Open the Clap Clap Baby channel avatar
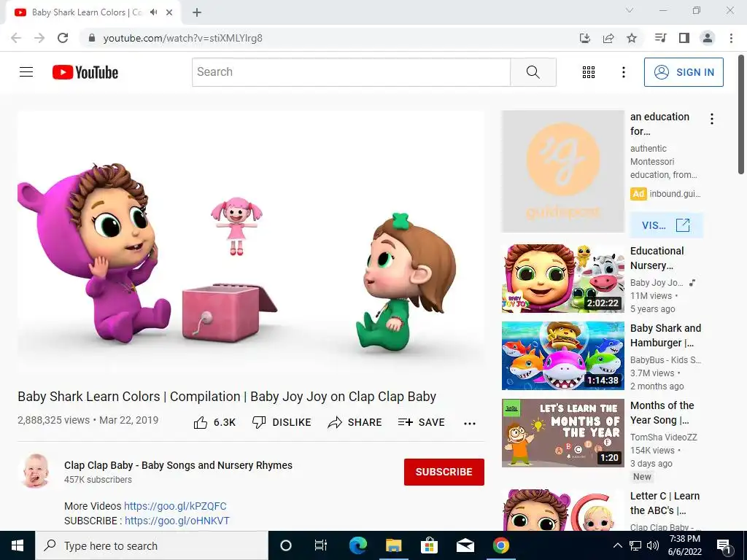747x560 pixels. tap(36, 472)
